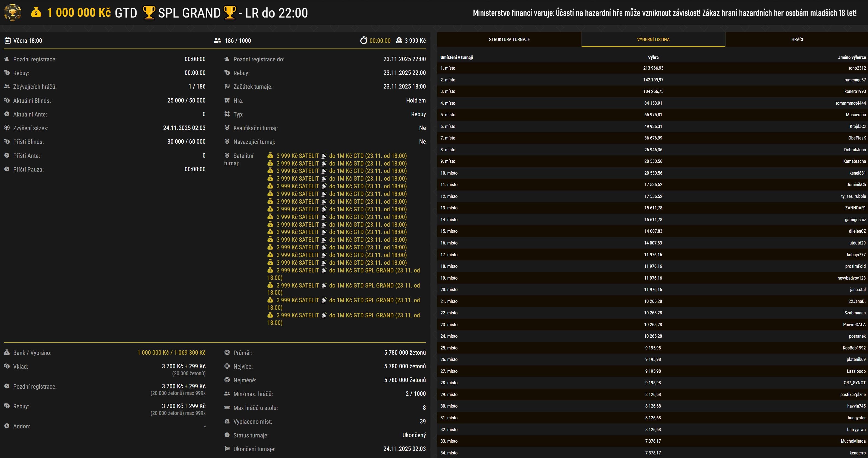The image size is (868, 458).
Task: Click the money bag icon in title
Action: pyautogui.click(x=36, y=13)
